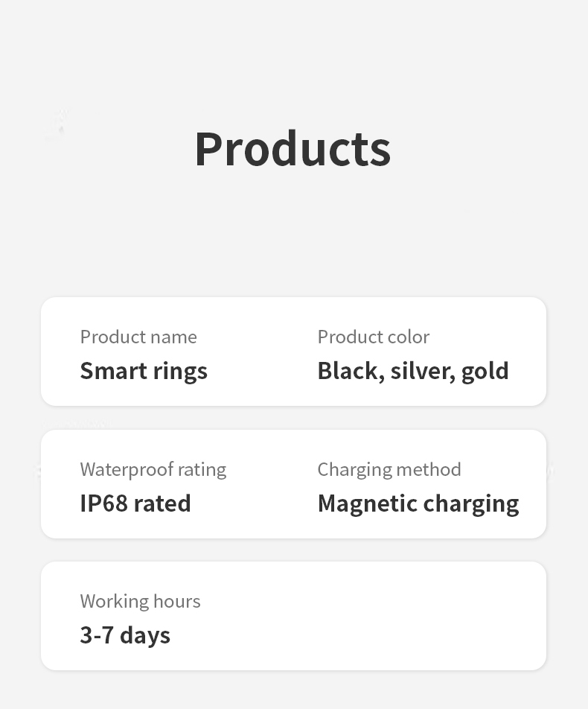Click the Working hours label
Image resolution: width=588 pixels, height=709 pixels.
pyautogui.click(x=140, y=601)
